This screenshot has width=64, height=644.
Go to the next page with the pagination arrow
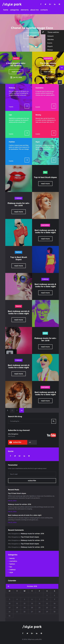tap(22, 410)
